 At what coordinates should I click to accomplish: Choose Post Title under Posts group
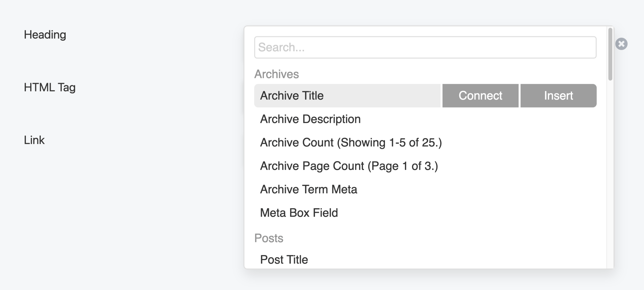pyautogui.click(x=284, y=259)
